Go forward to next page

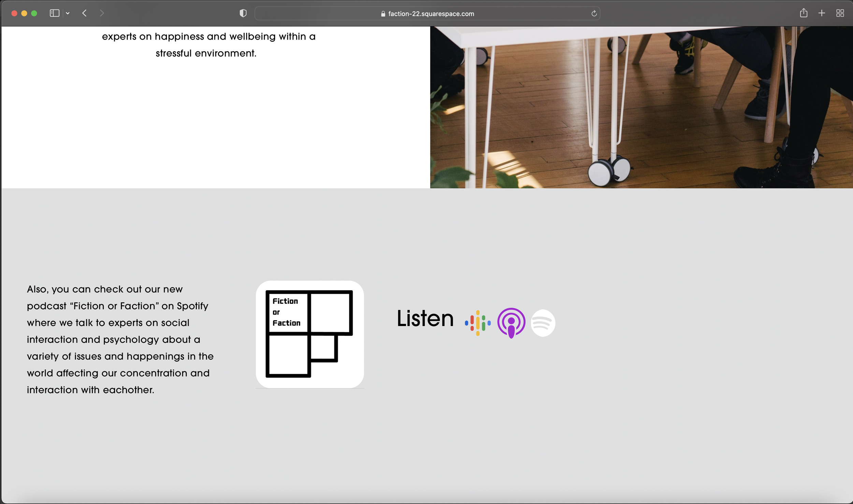102,13
